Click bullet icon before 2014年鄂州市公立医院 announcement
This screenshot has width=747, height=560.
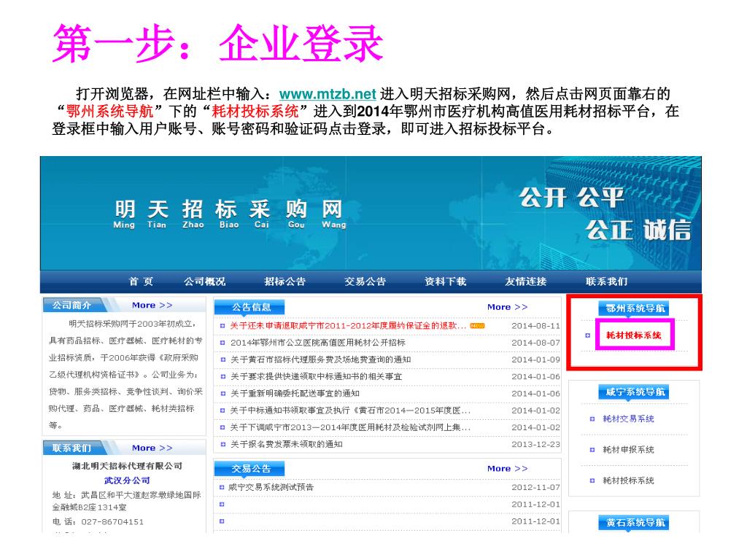[x=222, y=343]
